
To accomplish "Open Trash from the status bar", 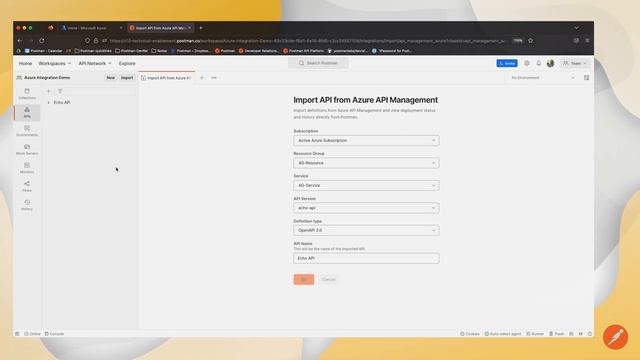I will coord(556,333).
